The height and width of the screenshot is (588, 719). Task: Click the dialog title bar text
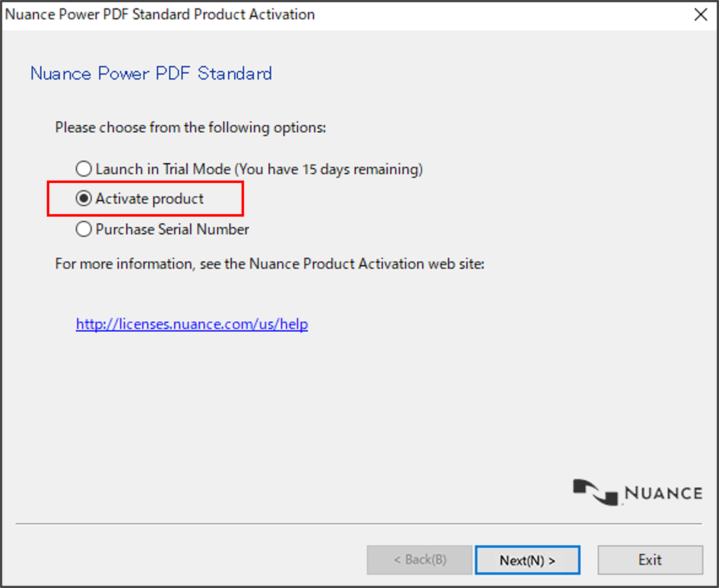click(x=160, y=15)
